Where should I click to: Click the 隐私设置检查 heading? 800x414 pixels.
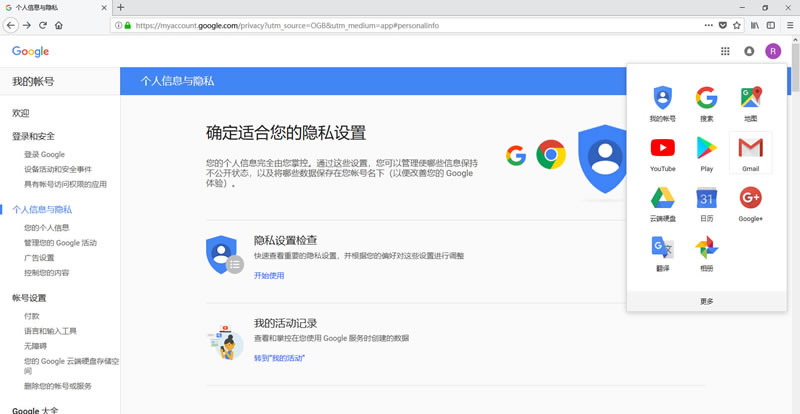tap(286, 240)
